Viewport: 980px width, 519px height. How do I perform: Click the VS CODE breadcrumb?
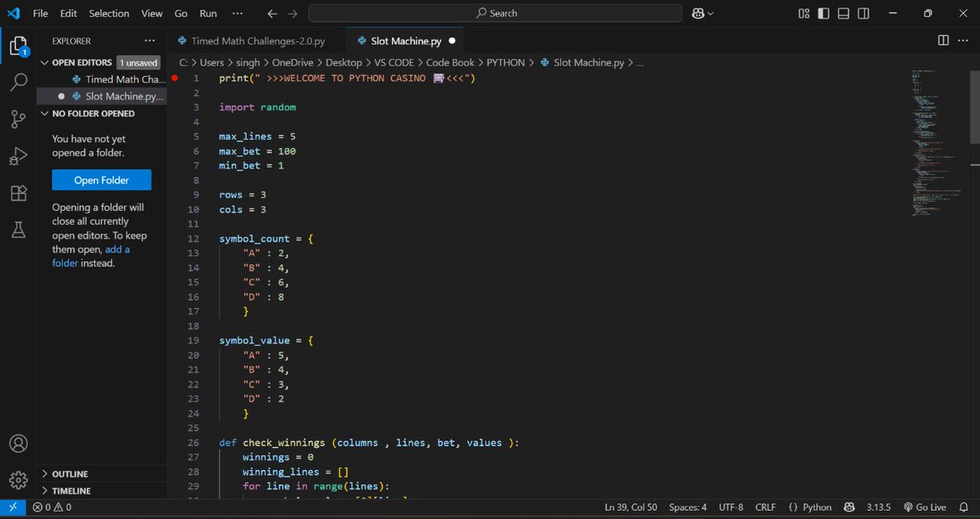click(x=394, y=62)
